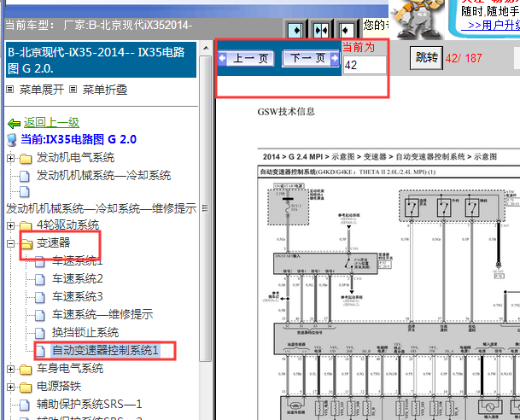
Task: Click 菜单折叠 to collapse all menus
Action: pos(105,90)
